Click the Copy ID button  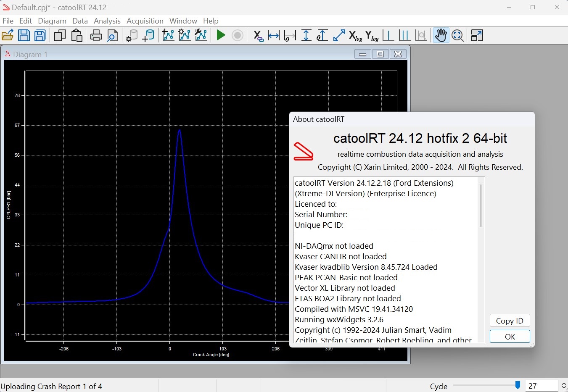[510, 321]
